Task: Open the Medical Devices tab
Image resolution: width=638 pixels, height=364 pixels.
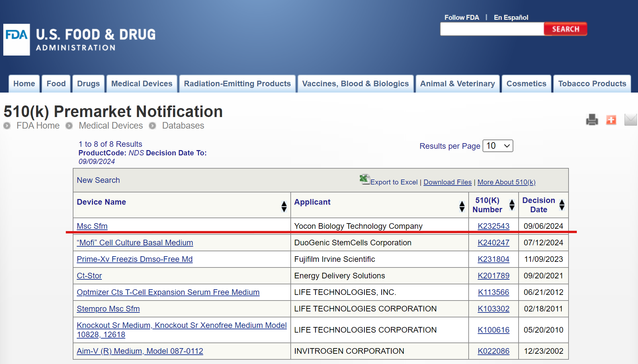Action: click(142, 84)
